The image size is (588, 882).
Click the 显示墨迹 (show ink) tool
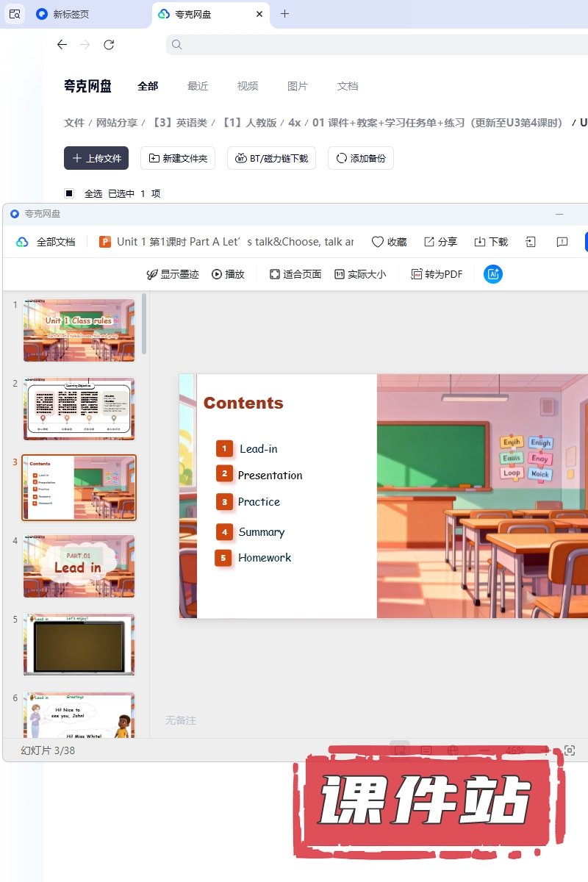tap(173, 274)
